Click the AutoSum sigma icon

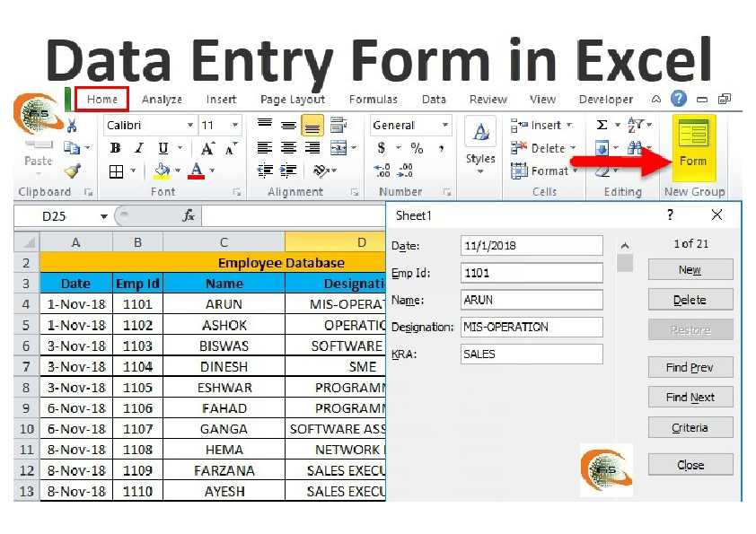click(x=602, y=126)
